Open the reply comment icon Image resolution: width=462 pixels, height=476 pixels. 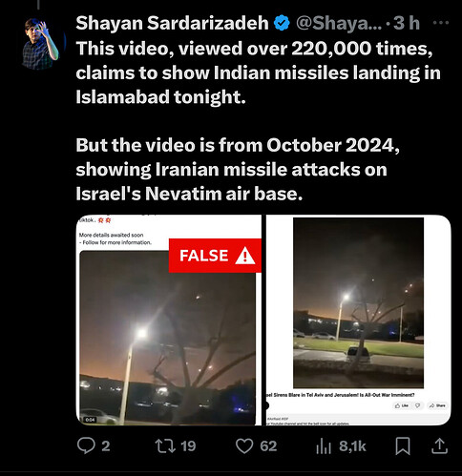pyautogui.click(x=86, y=445)
